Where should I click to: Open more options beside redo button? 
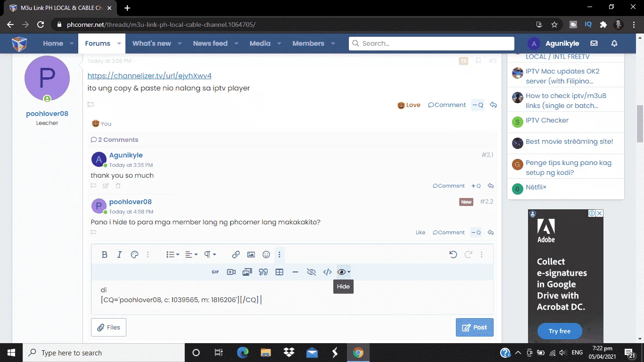[x=481, y=255]
